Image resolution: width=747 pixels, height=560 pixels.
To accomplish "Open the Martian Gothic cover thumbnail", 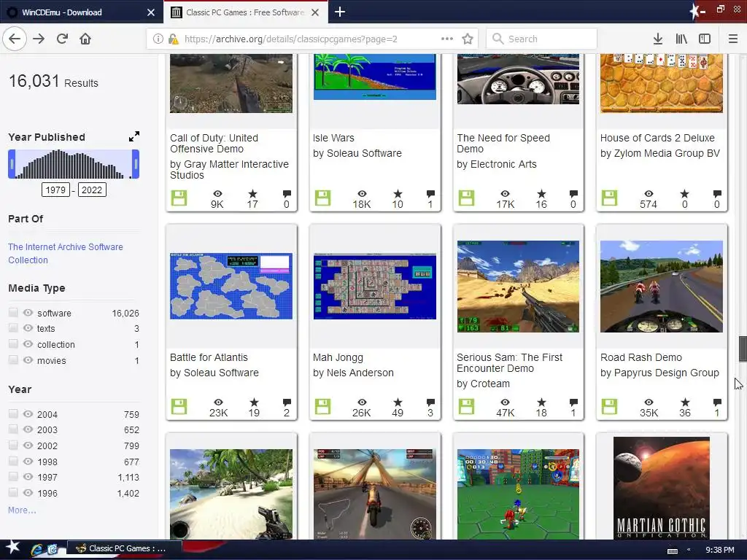I will pos(661,488).
